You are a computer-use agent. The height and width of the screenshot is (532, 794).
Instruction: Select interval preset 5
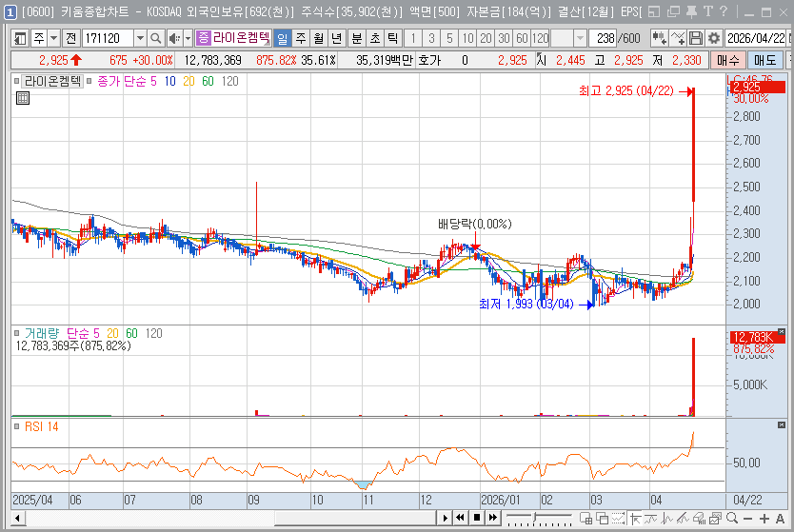[449, 38]
